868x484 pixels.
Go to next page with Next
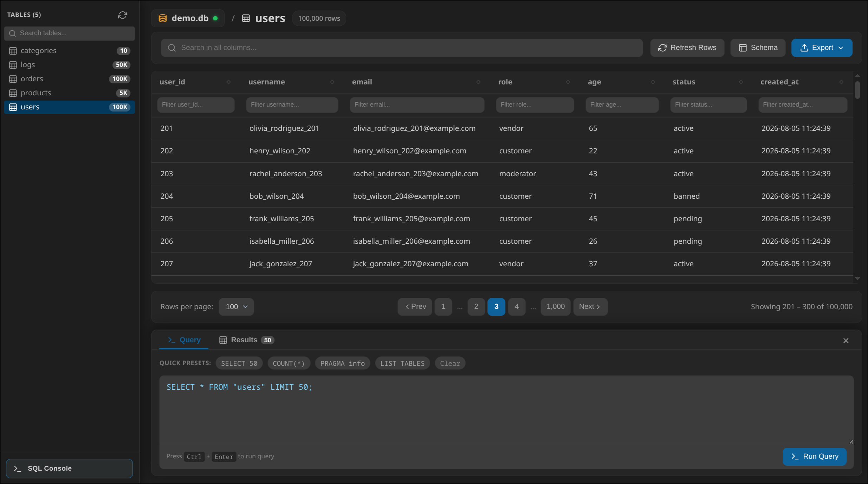pyautogui.click(x=590, y=307)
